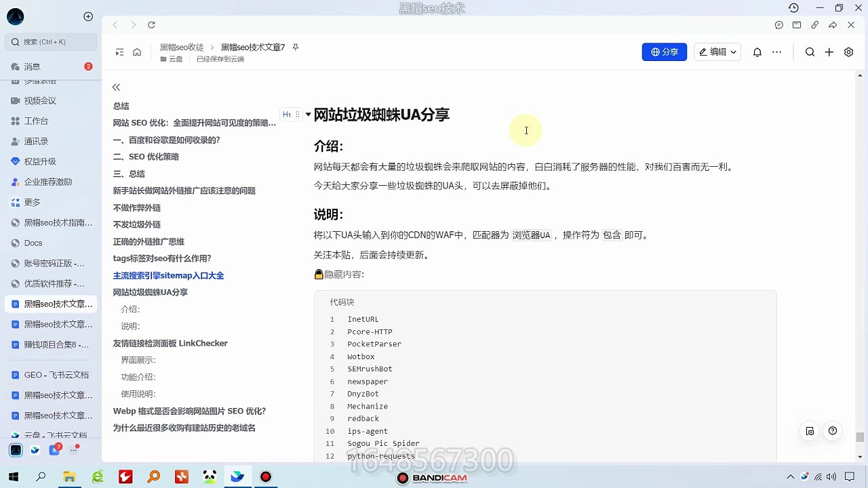Open the more apps dots icon at sidebar bottom
Viewport: 868px width, 488px height.
(73, 449)
